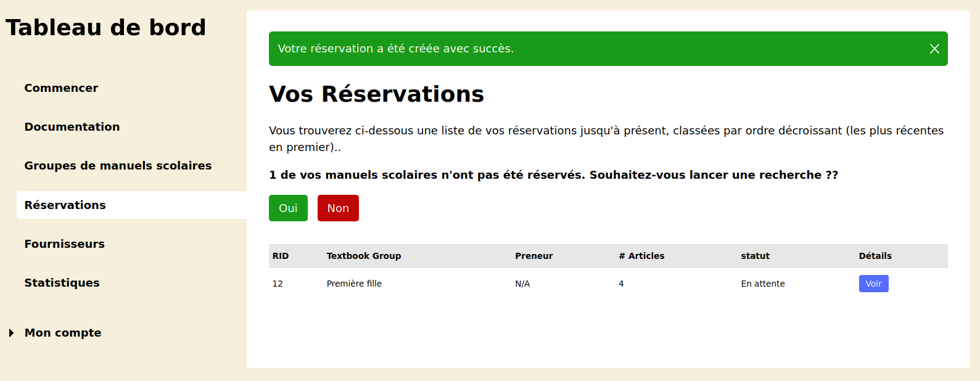Dismiss the green success notification
This screenshot has height=381, width=980.
934,49
